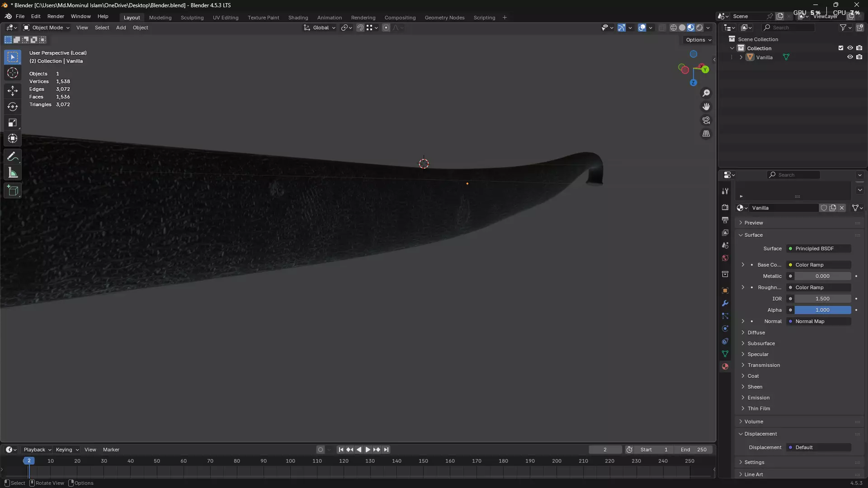The width and height of the screenshot is (868, 488).
Task: Open the File menu
Action: [20, 16]
